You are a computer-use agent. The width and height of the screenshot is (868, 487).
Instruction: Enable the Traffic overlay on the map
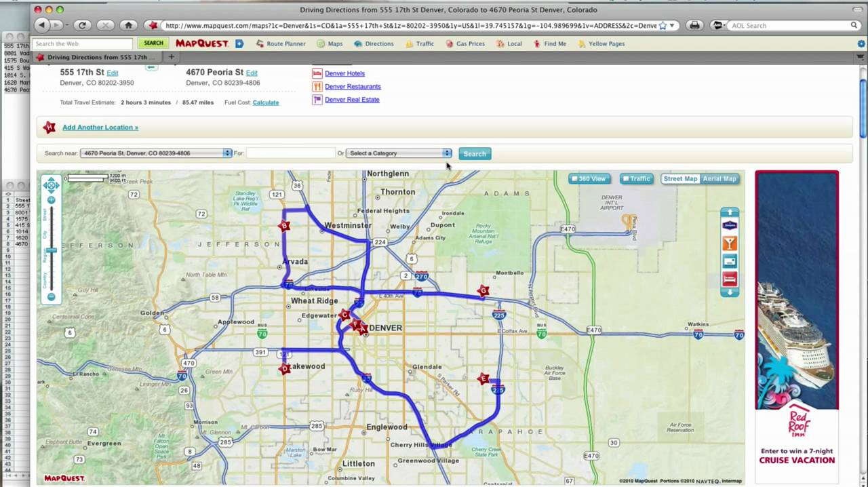pos(636,178)
